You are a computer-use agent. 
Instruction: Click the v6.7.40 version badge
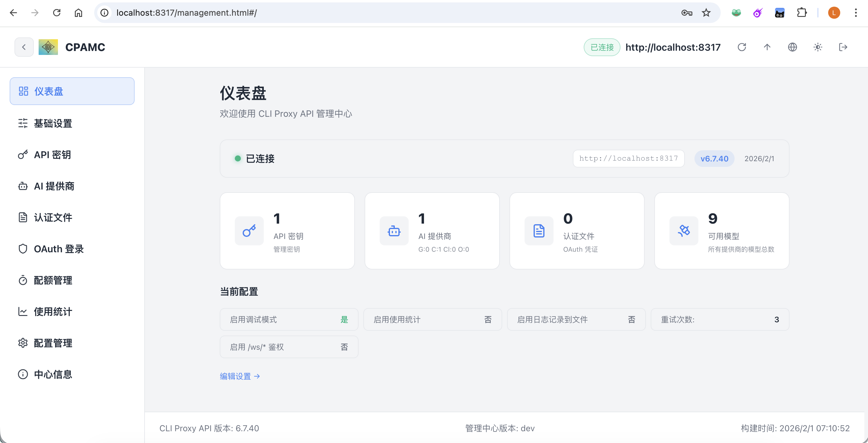point(714,158)
